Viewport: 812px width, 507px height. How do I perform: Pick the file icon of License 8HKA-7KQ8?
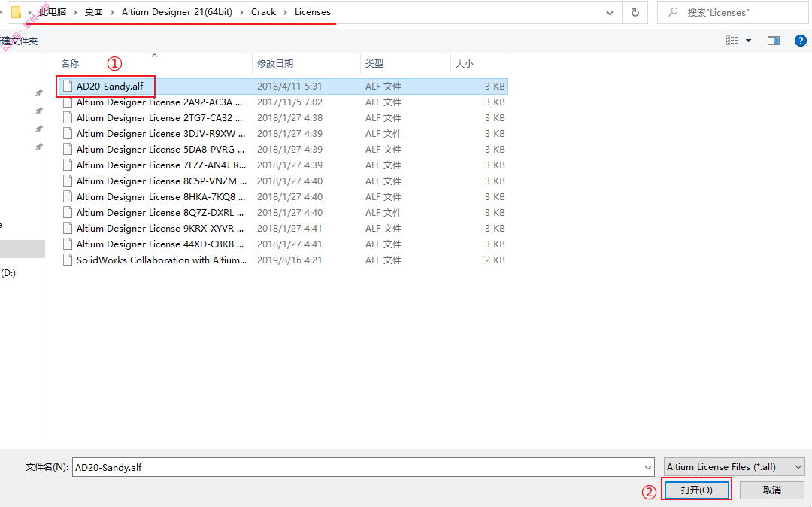click(68, 197)
